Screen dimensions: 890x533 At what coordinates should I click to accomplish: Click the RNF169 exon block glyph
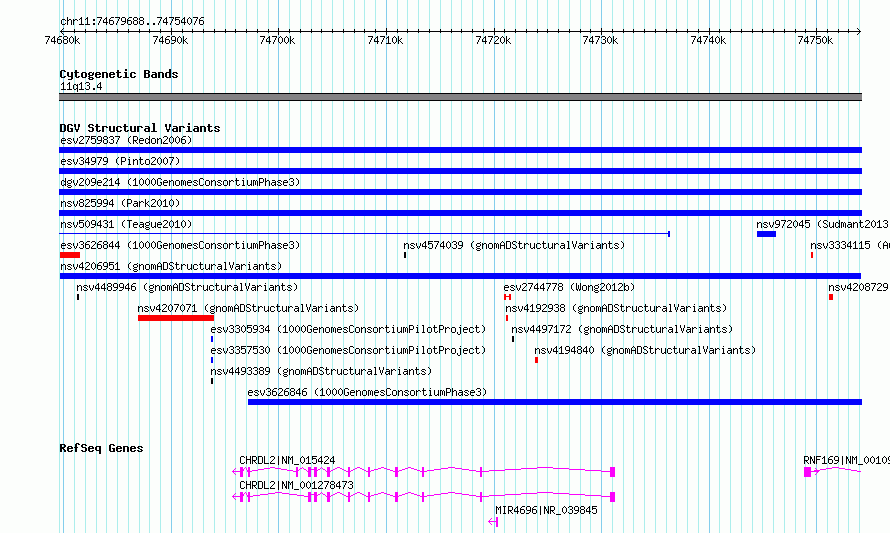click(x=808, y=472)
